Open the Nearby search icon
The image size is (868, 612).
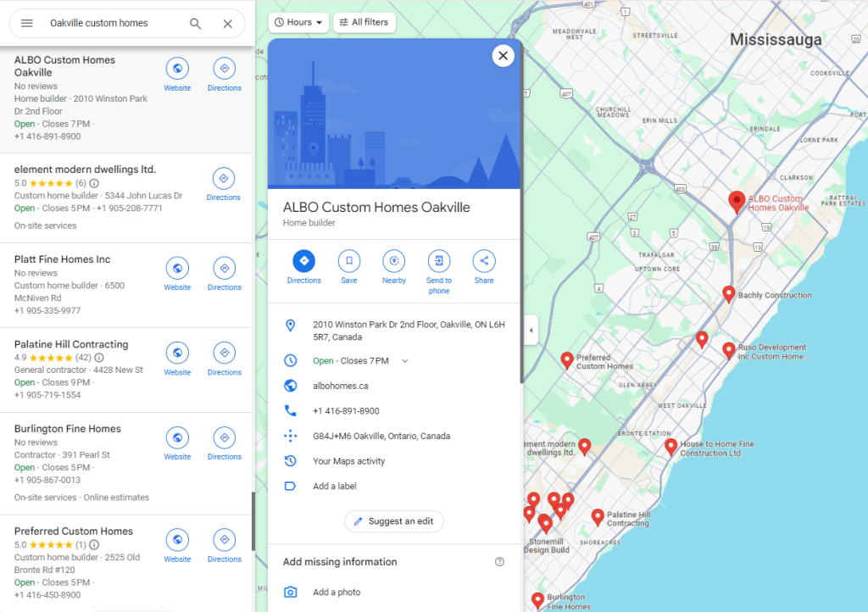tap(393, 263)
